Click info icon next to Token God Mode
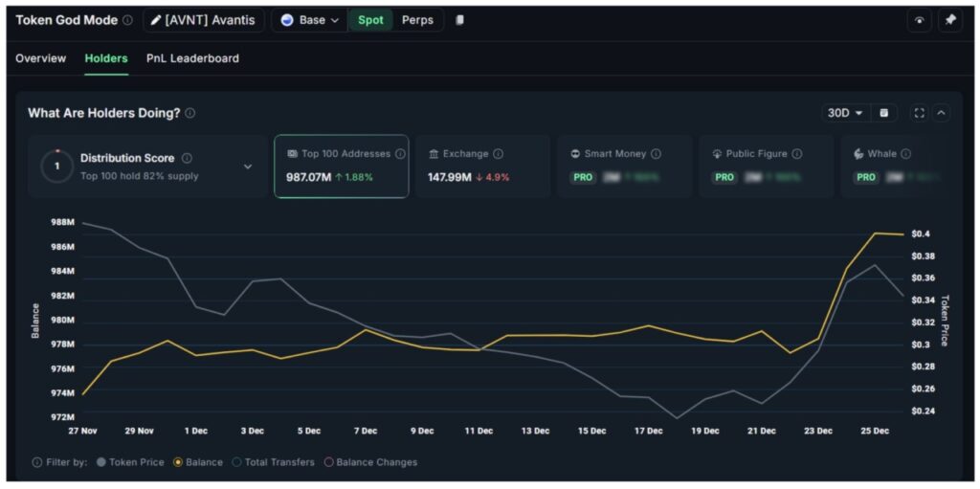The image size is (980, 489). [127, 20]
